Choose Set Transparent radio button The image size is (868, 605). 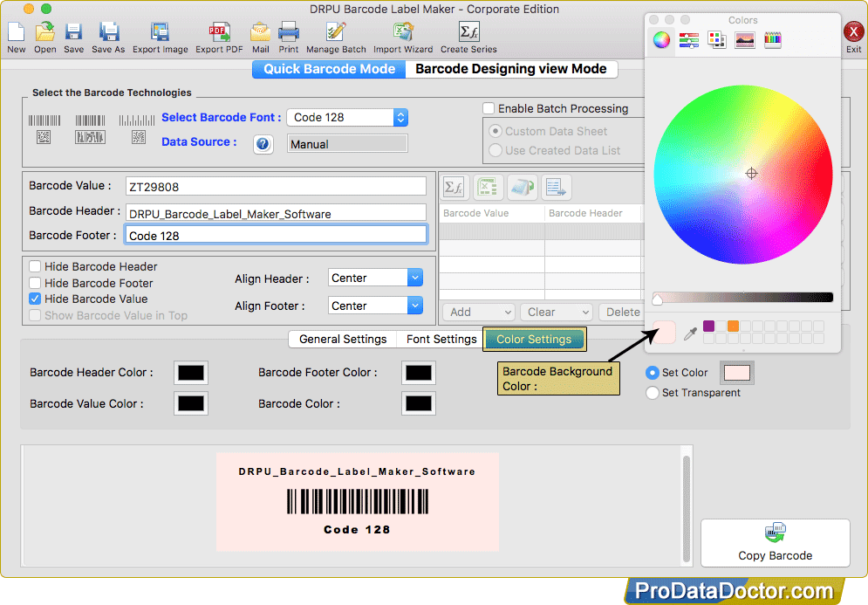click(x=653, y=393)
